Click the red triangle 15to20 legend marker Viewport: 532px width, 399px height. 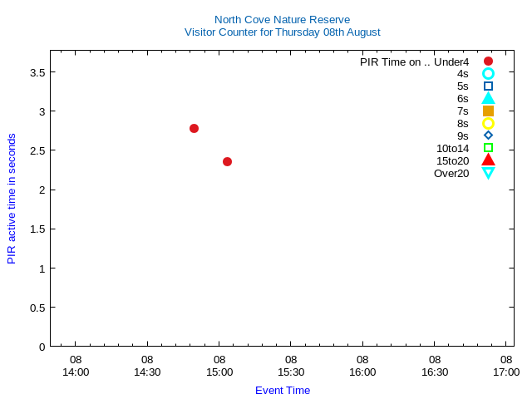488,160
